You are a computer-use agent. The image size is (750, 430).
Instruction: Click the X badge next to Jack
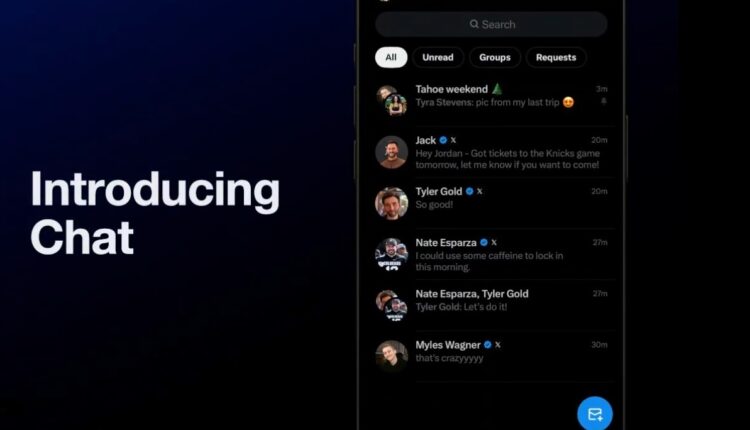pos(453,140)
